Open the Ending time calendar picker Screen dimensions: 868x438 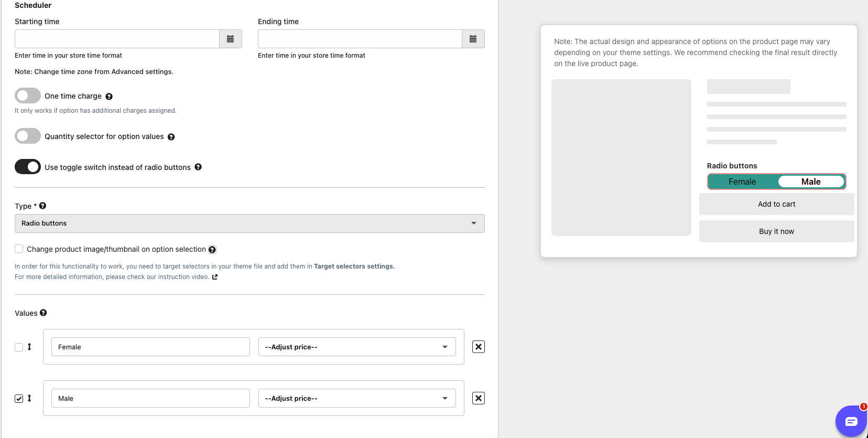[x=473, y=39]
